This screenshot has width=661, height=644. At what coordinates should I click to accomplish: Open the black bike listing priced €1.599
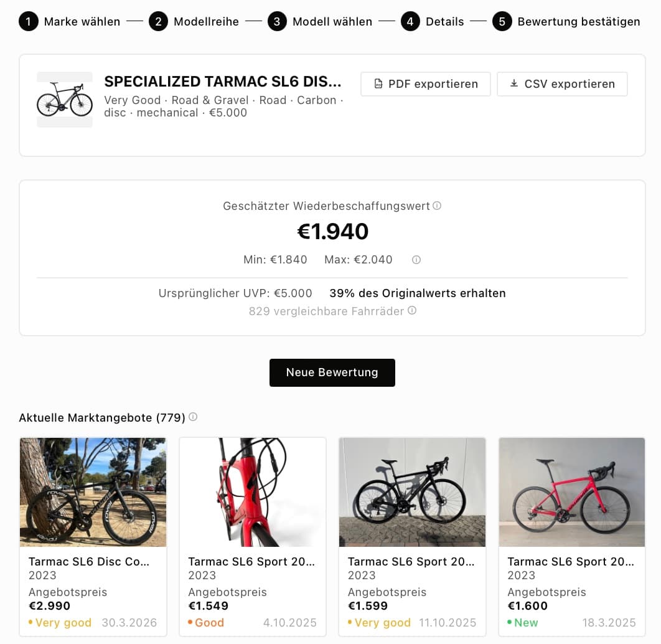coord(412,492)
